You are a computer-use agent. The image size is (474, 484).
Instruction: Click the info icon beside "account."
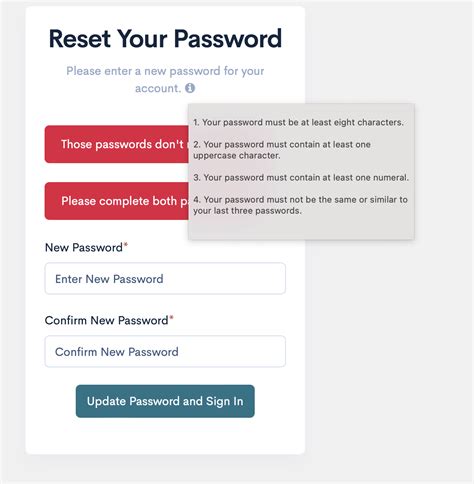pos(190,88)
